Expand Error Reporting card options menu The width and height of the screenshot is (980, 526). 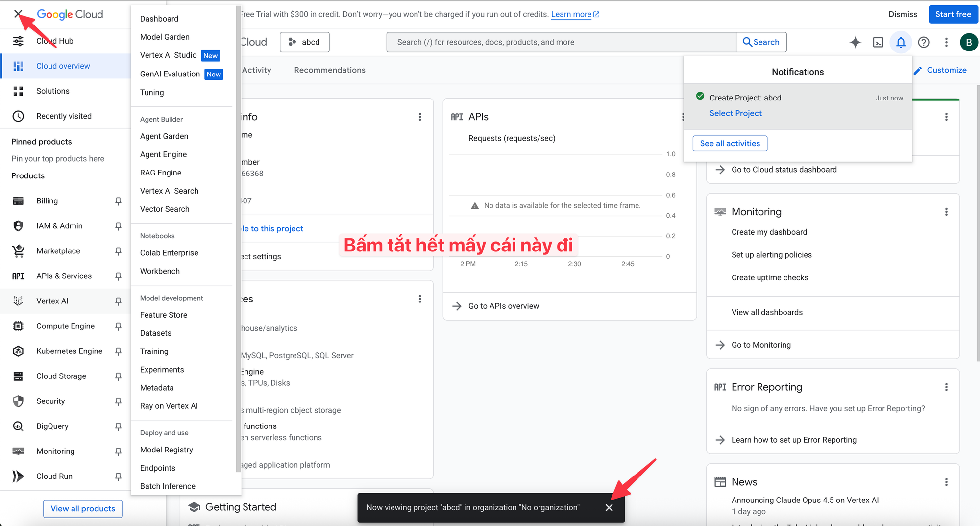946,387
